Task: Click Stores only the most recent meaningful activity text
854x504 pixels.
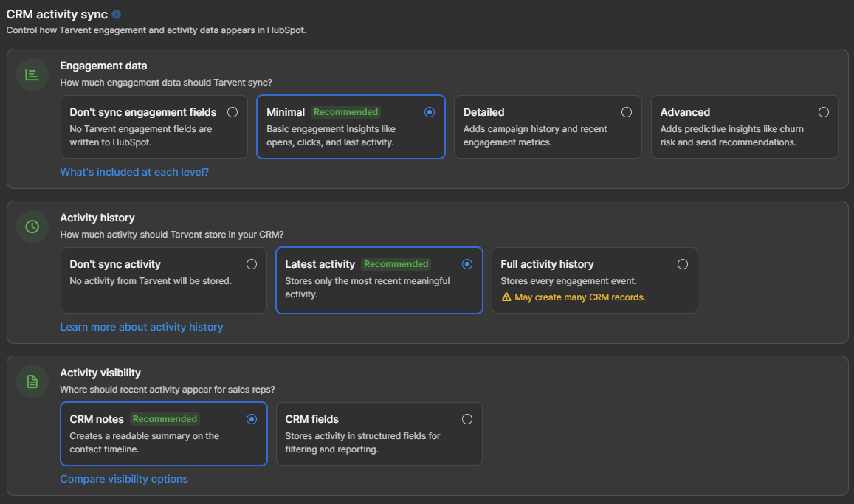Action: pyautogui.click(x=367, y=287)
